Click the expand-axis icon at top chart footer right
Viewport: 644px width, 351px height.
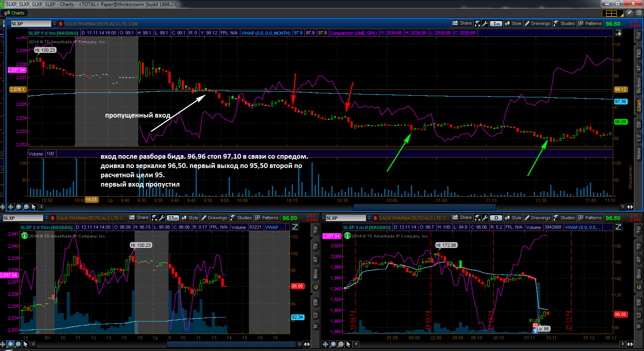click(x=630, y=207)
